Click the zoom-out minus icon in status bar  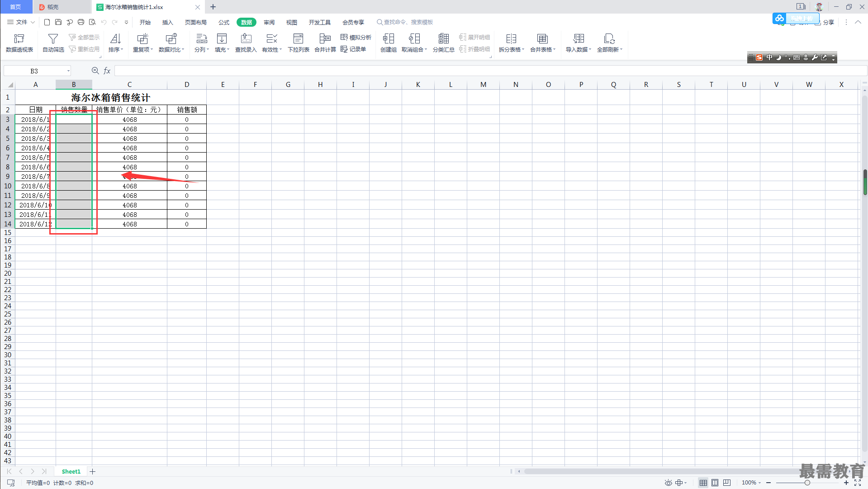768,483
